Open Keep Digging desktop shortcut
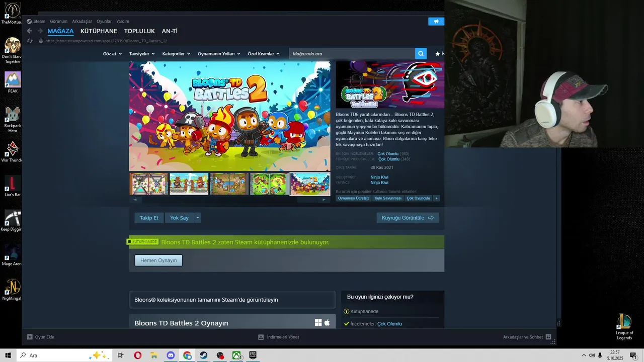Screen dimensions: 644x362 click(x=12, y=221)
